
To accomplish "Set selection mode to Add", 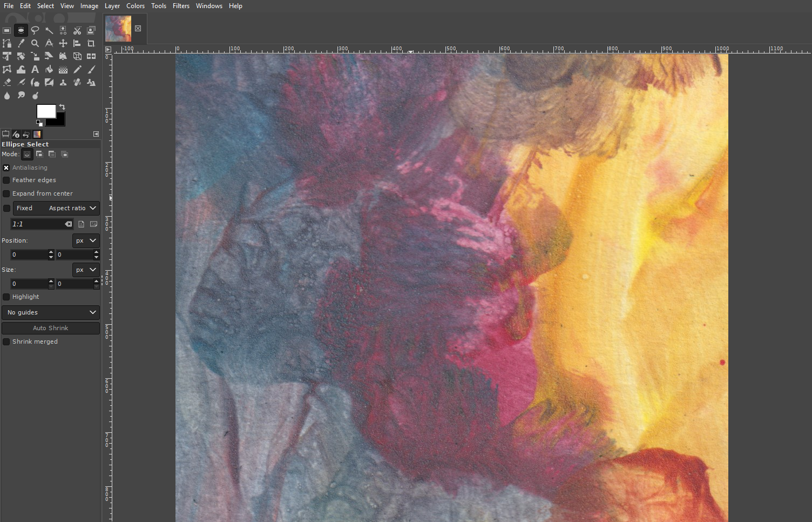I will pyautogui.click(x=39, y=155).
